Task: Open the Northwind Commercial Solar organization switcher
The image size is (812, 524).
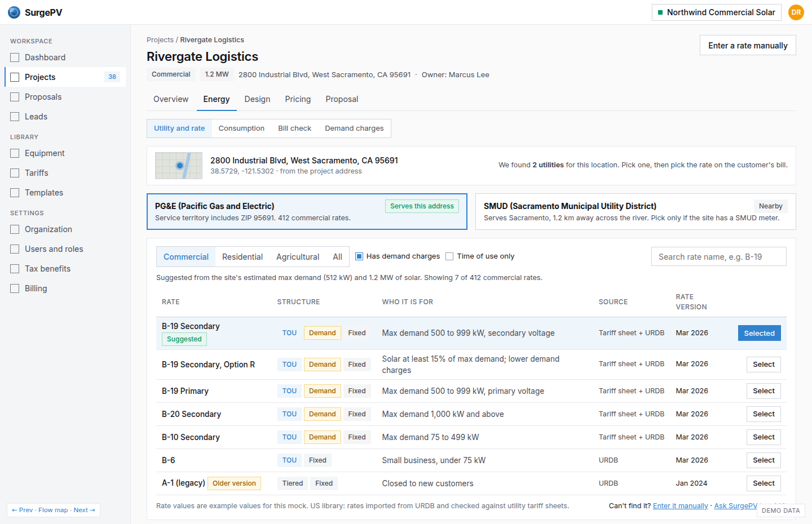Action: point(716,12)
